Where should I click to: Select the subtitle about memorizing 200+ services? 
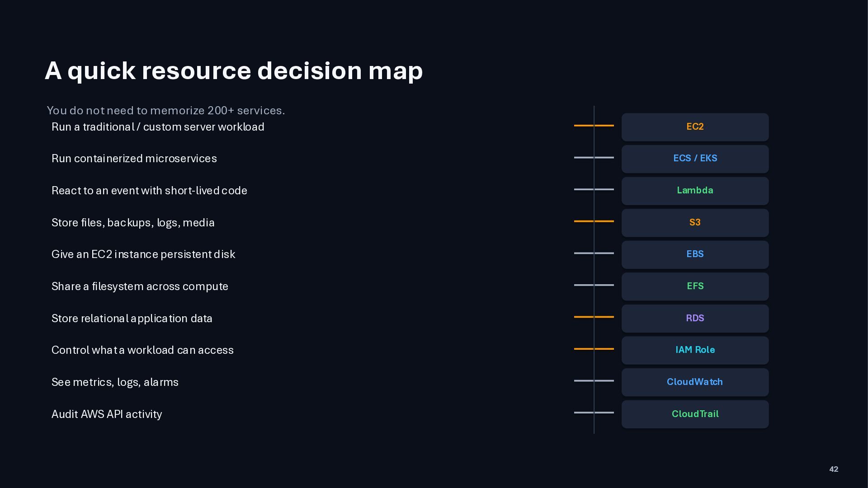pos(166,110)
